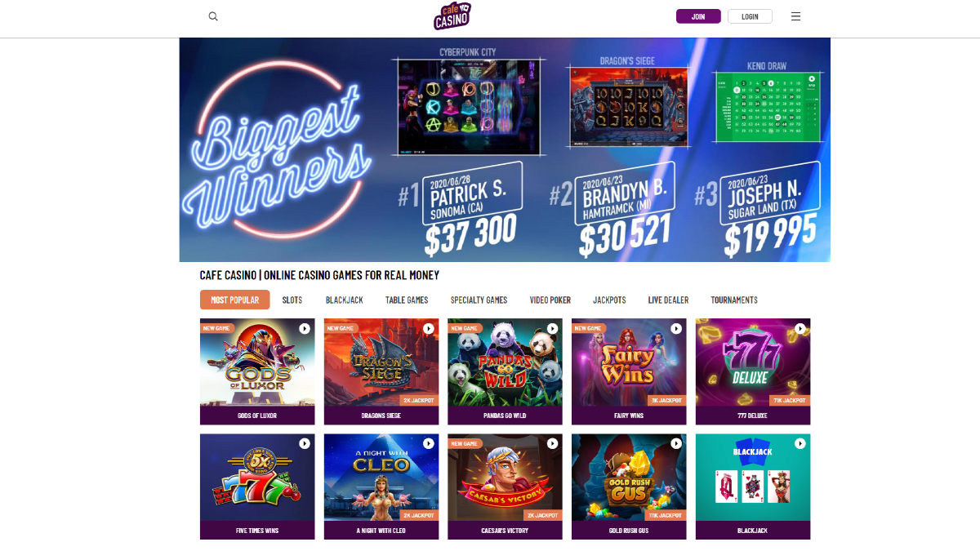
Task: Open the Live Dealer category
Action: 668,300
